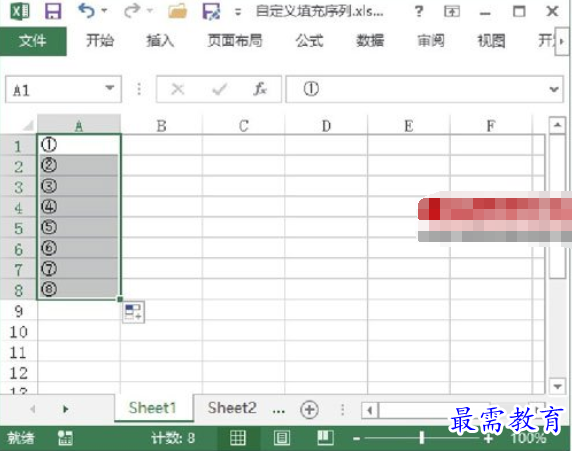Click the Excel application icon
572x451 pixels.
point(20,11)
